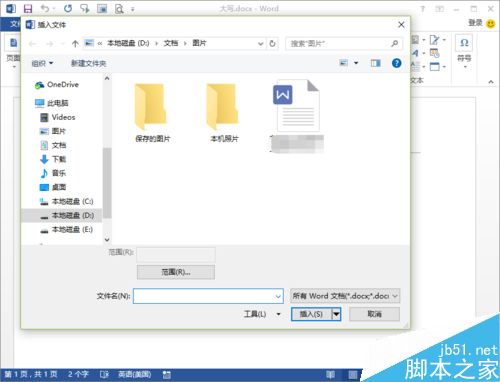Screen dimensions: 500x382
Task: Open the help question mark icon
Action: (396, 63)
